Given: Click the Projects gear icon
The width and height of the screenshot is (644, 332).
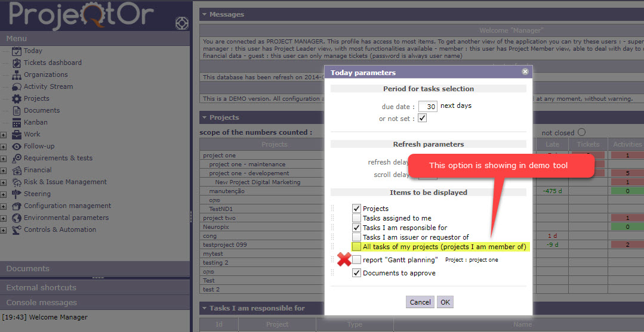Looking at the screenshot, I should pos(17,99).
